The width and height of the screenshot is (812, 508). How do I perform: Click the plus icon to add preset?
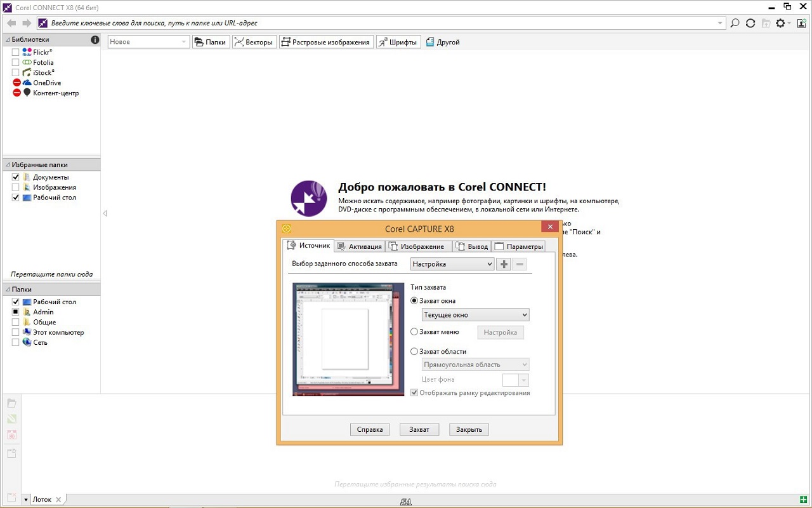(x=504, y=264)
